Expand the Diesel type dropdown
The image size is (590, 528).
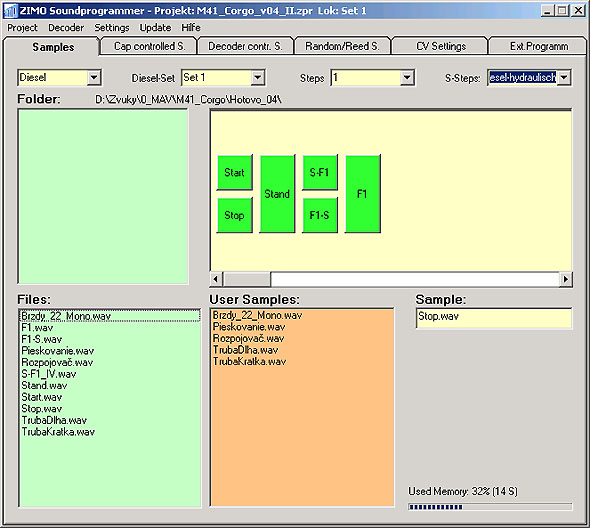94,78
